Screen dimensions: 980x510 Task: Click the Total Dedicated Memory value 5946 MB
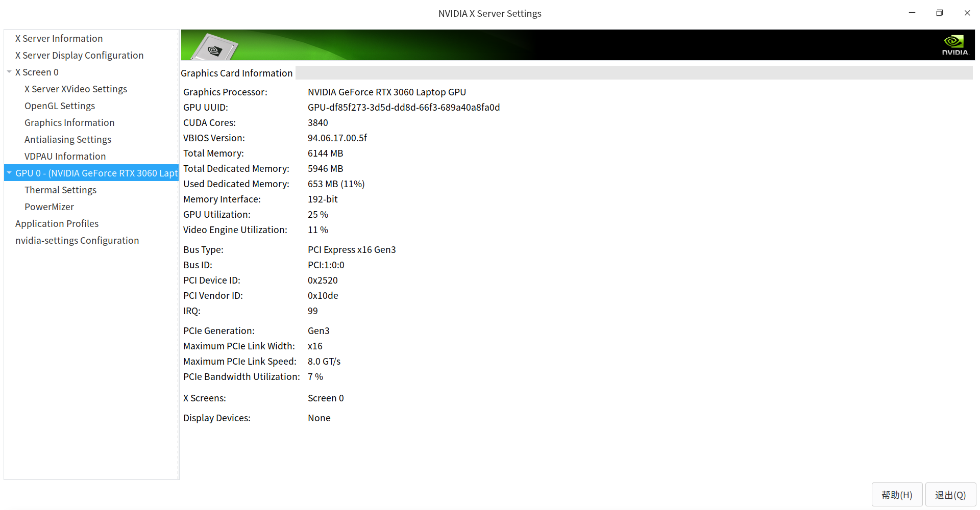(326, 169)
